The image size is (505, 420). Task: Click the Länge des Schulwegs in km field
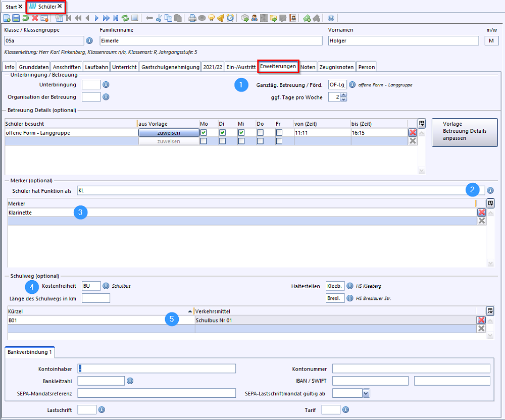95,298
